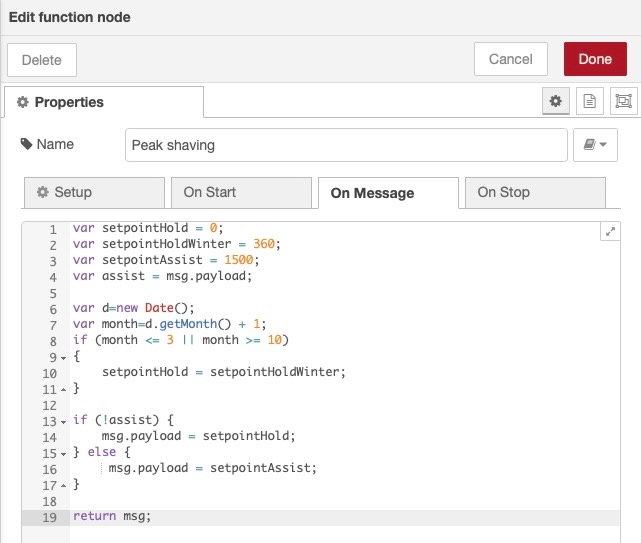Switch to the On Stop tab
641x543 pixels.
pos(534,192)
